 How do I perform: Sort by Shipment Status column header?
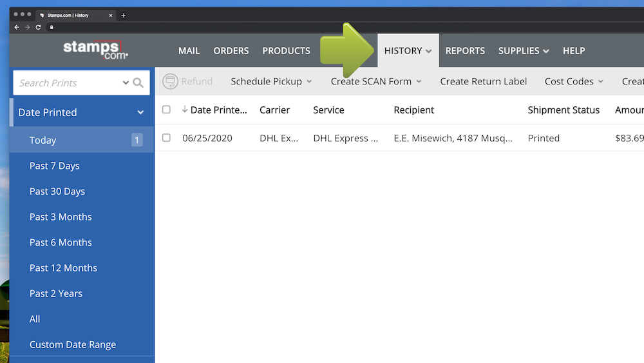pos(563,110)
